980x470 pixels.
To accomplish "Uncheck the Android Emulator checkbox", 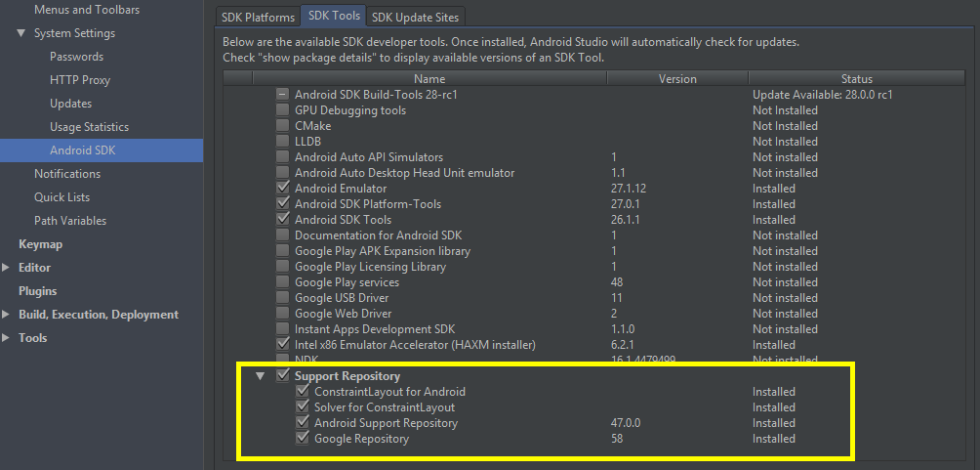I will coord(283,188).
